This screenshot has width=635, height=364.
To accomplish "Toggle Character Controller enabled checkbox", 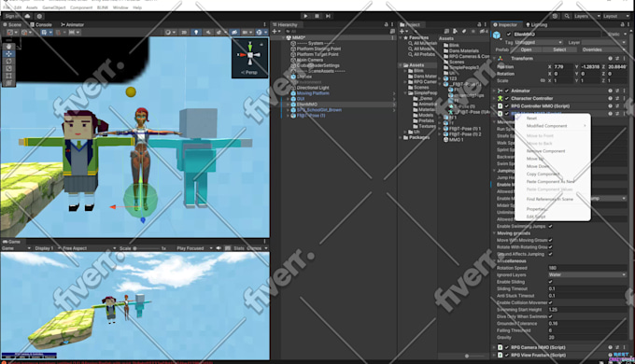I will pos(506,98).
